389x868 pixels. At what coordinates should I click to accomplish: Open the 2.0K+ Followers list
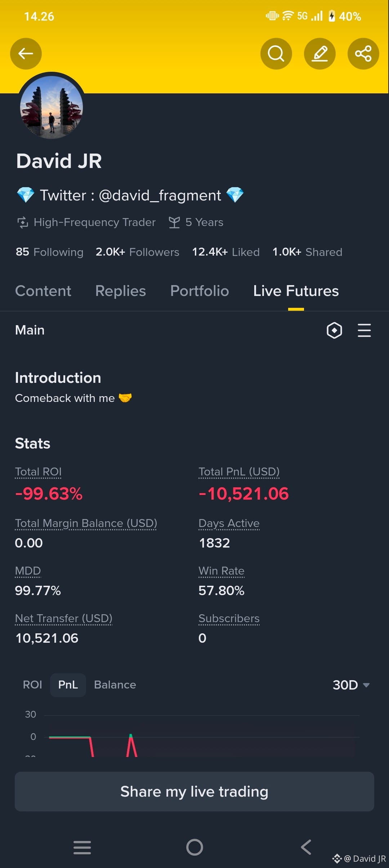137,252
